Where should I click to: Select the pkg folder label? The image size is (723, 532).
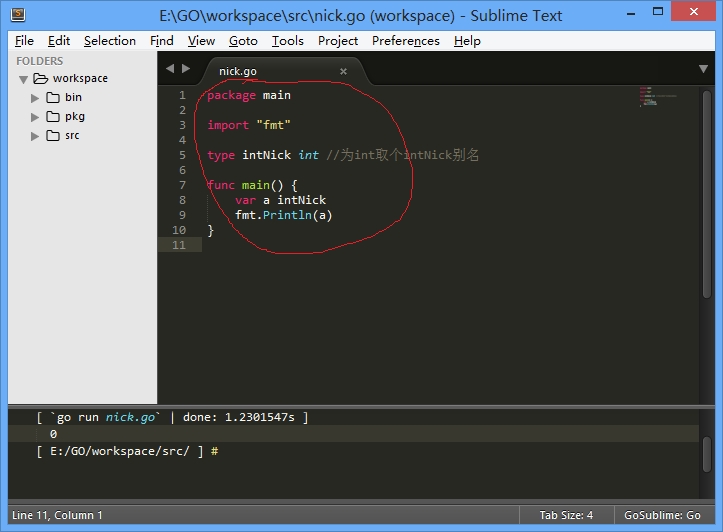click(75, 116)
